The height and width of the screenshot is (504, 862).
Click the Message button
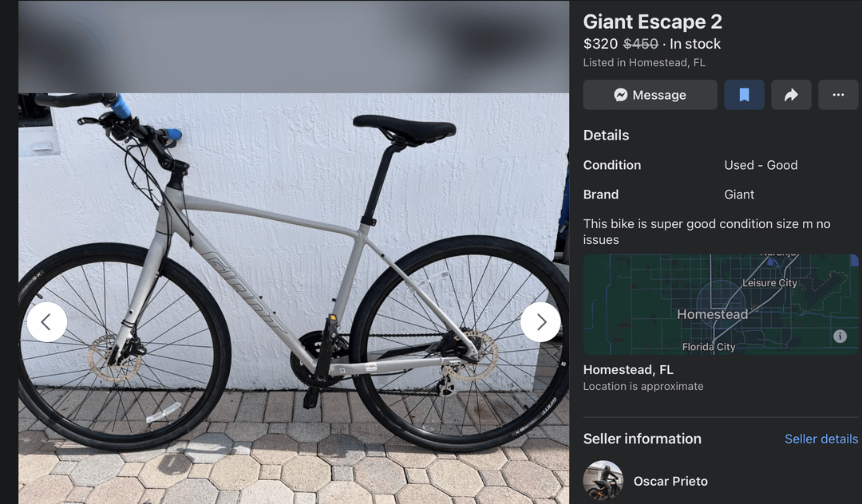point(650,95)
